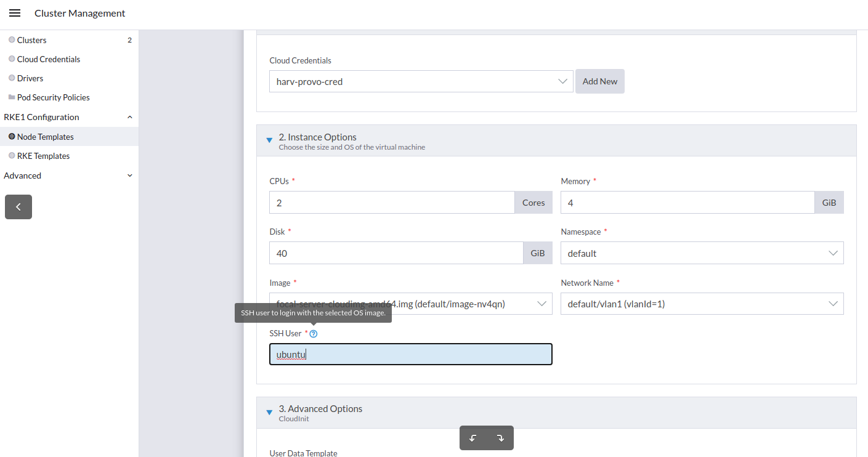Click the forward jump arrow in the floating navigator

(x=500, y=437)
